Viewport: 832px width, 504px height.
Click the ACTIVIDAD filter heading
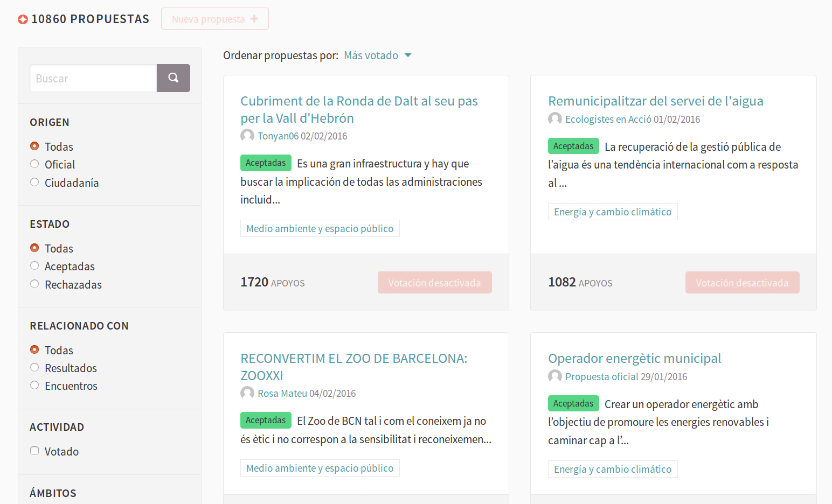tap(57, 427)
